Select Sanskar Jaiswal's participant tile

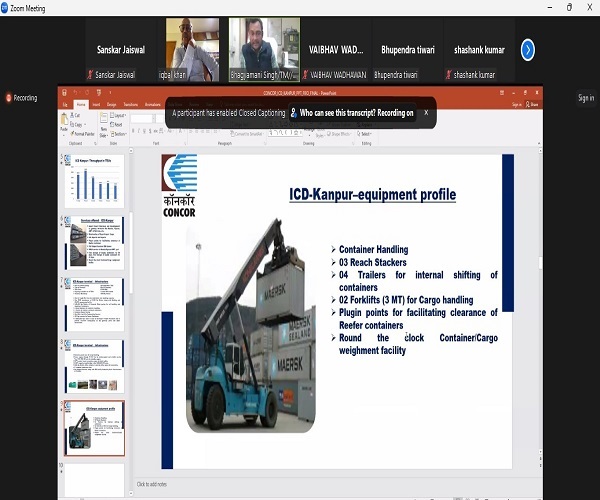(x=121, y=50)
